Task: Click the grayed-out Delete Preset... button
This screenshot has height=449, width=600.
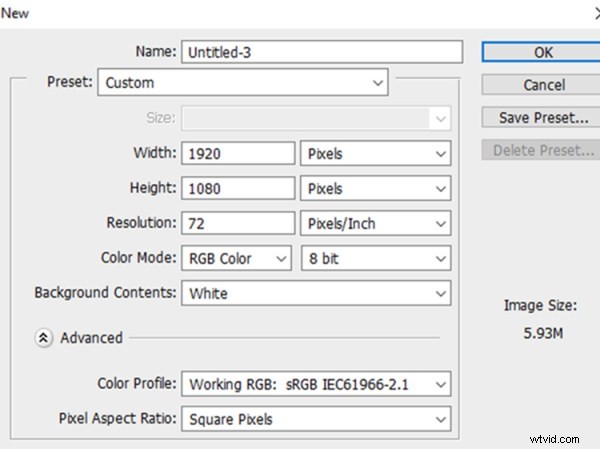Action: click(x=543, y=151)
